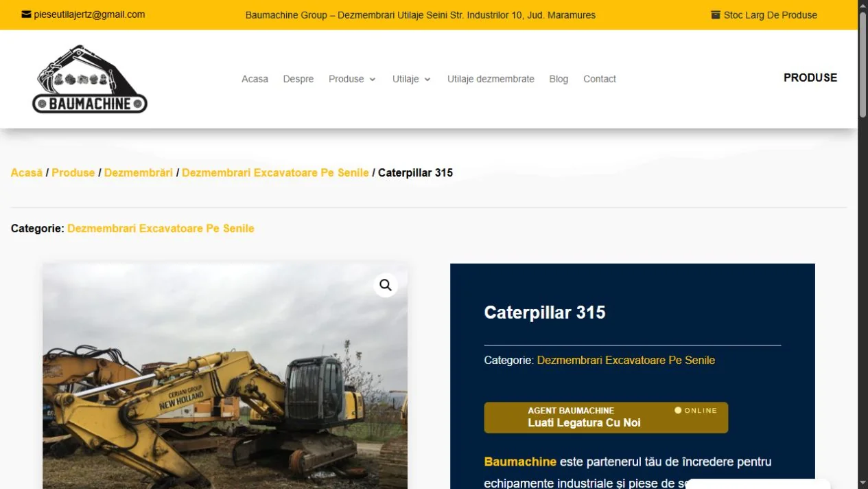Follow breadcrumb Dezmembrari Excavatoare Pe Senile

click(x=275, y=173)
